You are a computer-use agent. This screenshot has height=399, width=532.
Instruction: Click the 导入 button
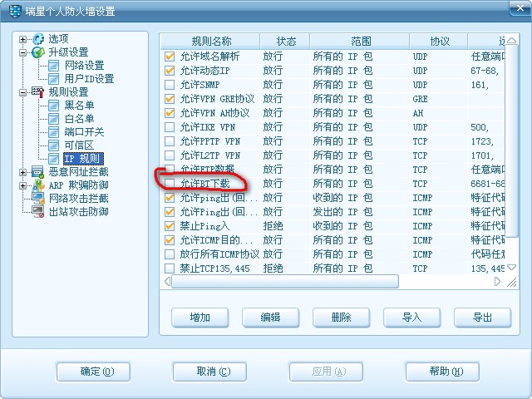point(411,318)
